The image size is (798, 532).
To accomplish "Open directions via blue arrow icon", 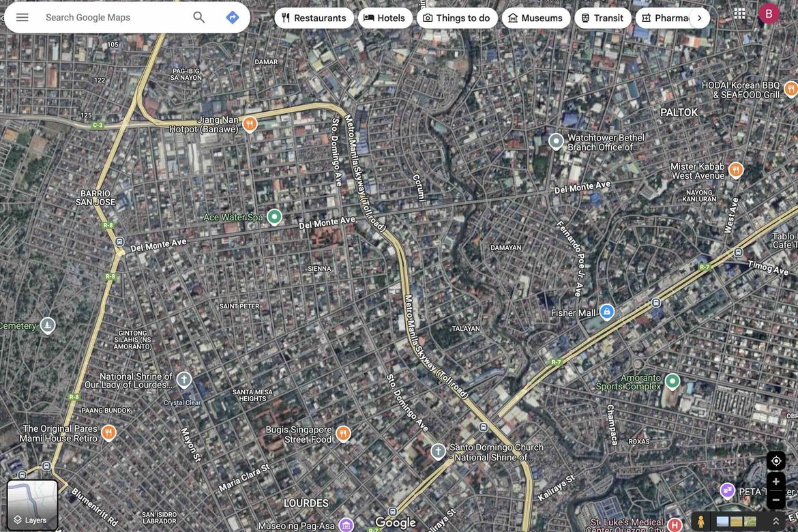I will 232,17.
